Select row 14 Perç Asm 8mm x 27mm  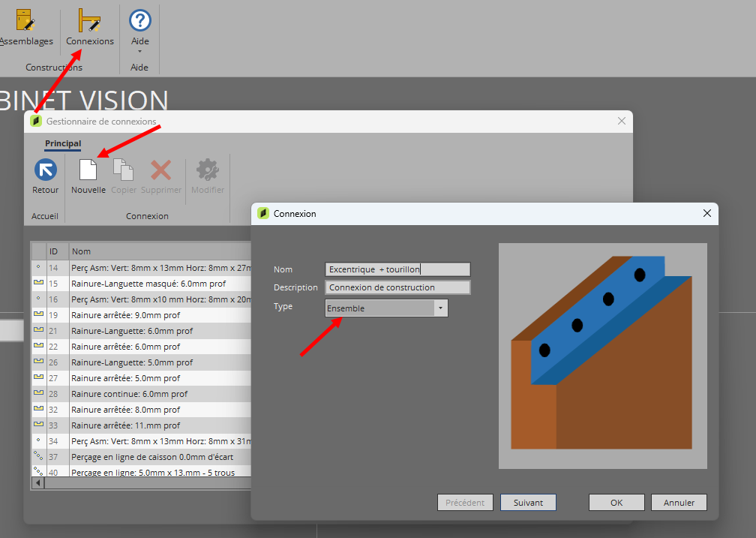click(x=141, y=268)
